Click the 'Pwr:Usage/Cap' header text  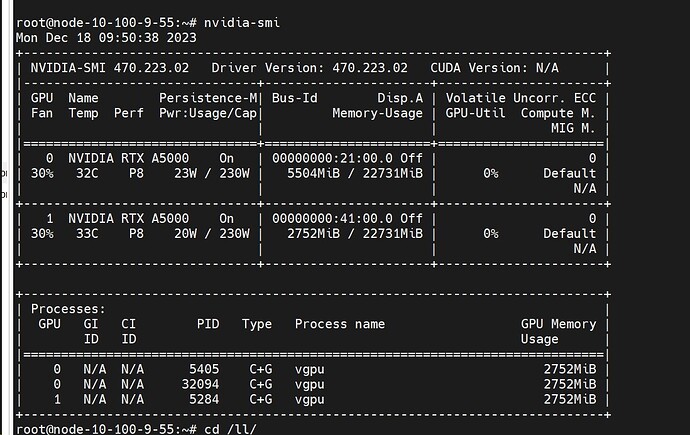coord(208,113)
